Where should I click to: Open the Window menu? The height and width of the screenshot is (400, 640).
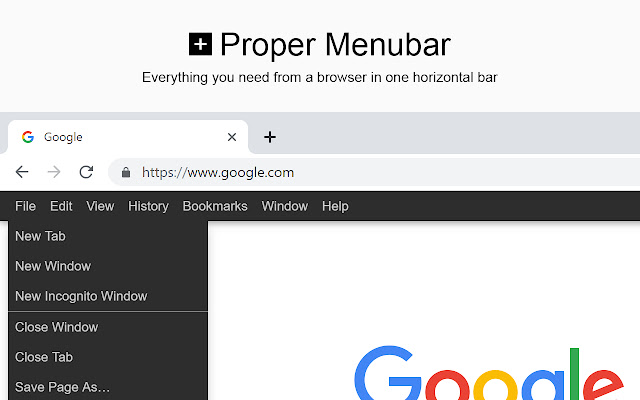pyautogui.click(x=285, y=206)
